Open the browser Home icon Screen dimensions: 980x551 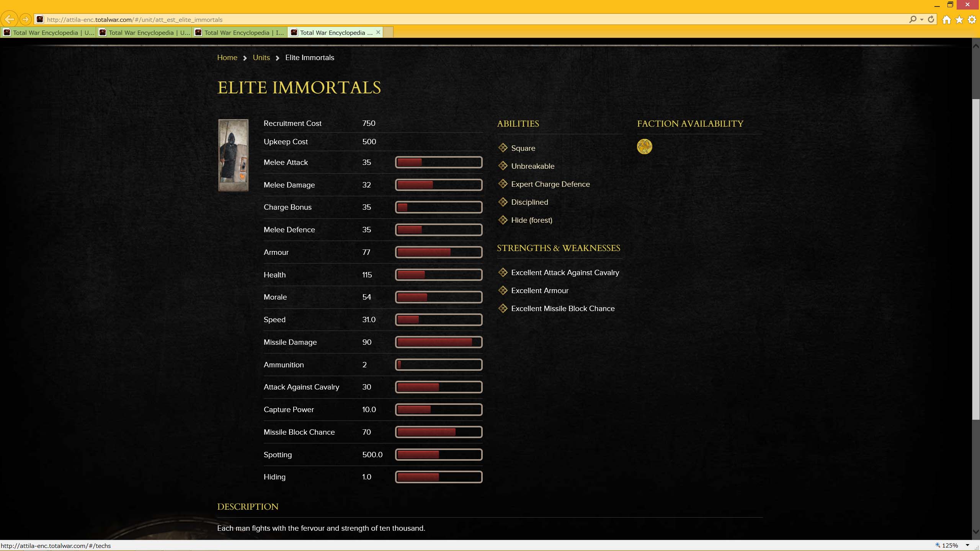[x=946, y=20]
